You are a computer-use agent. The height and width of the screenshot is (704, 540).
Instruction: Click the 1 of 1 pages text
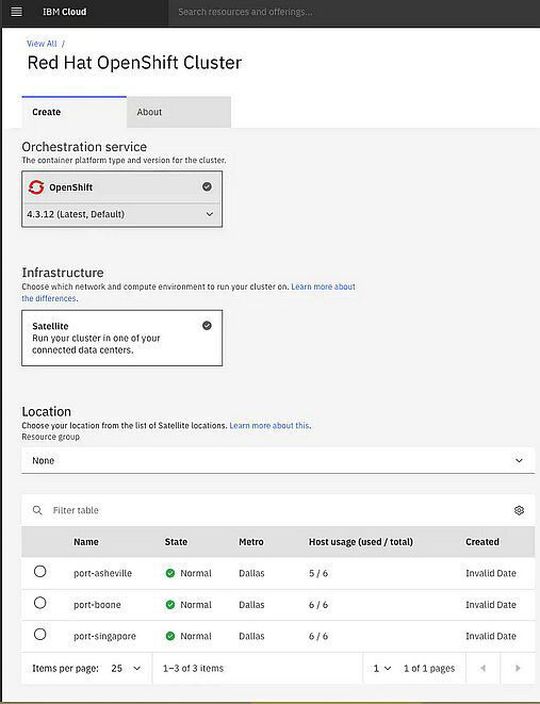429,668
